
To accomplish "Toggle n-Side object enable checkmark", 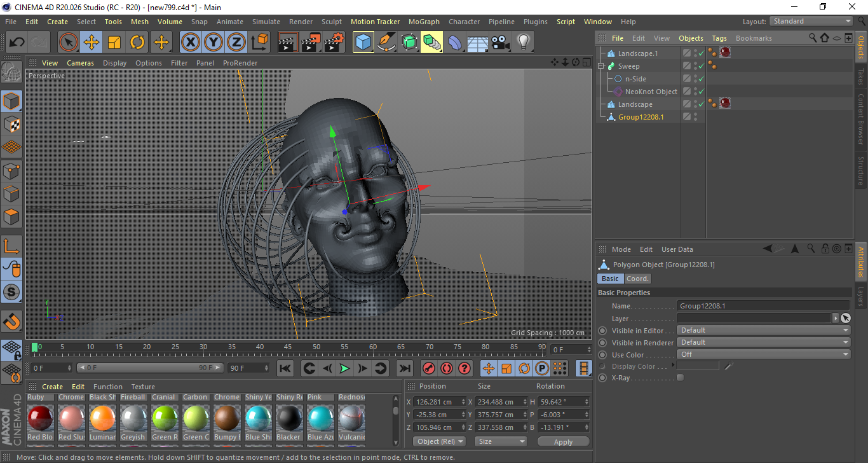I will point(701,79).
